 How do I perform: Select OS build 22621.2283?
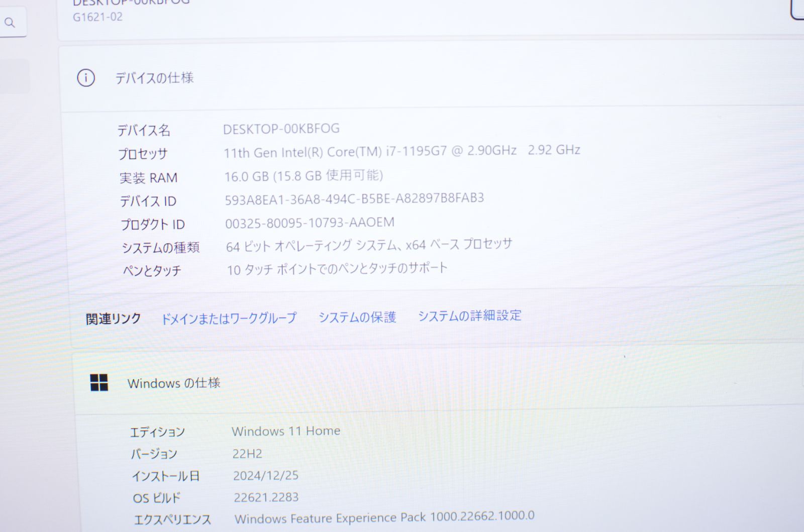[x=266, y=497]
